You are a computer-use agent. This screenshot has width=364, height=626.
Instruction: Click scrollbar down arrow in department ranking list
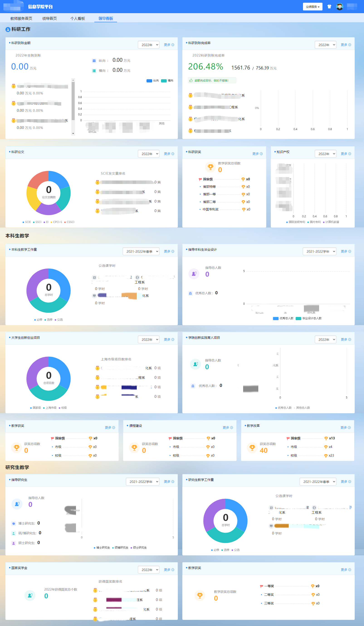(73, 134)
